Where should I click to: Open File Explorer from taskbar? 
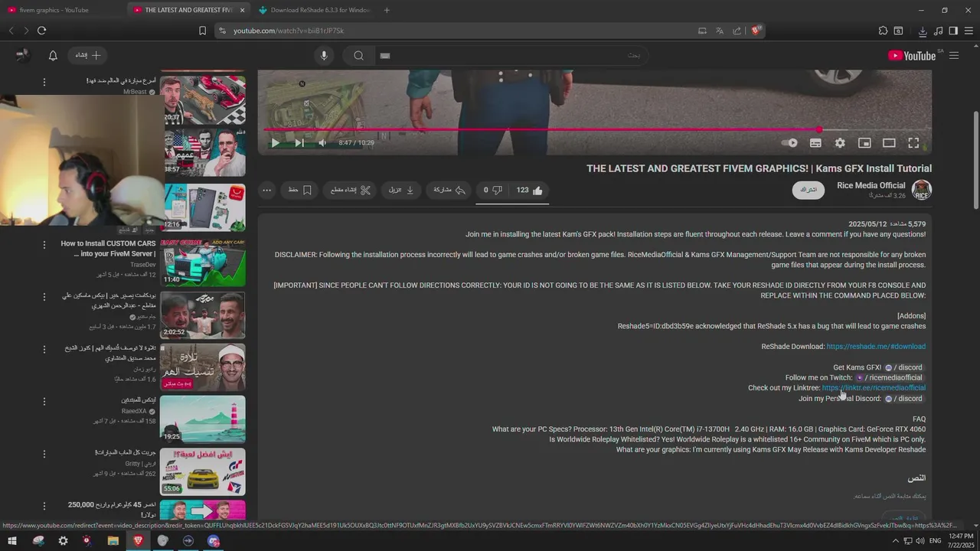113,541
